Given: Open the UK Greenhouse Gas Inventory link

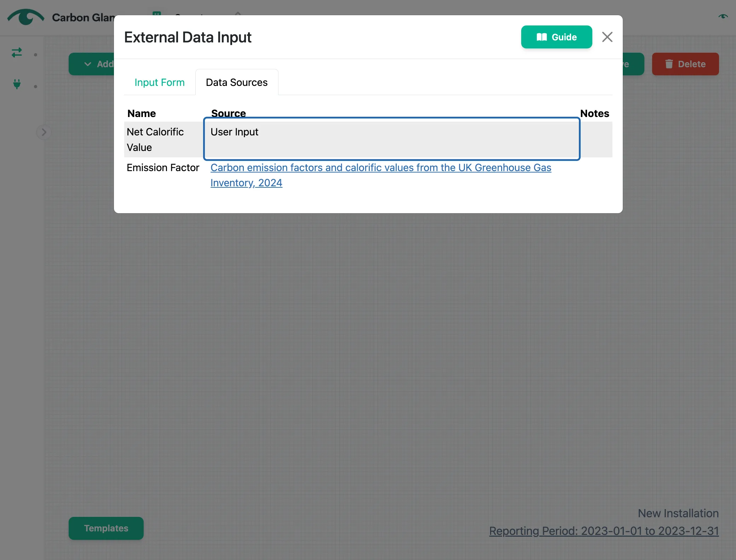Looking at the screenshot, I should 381,175.
